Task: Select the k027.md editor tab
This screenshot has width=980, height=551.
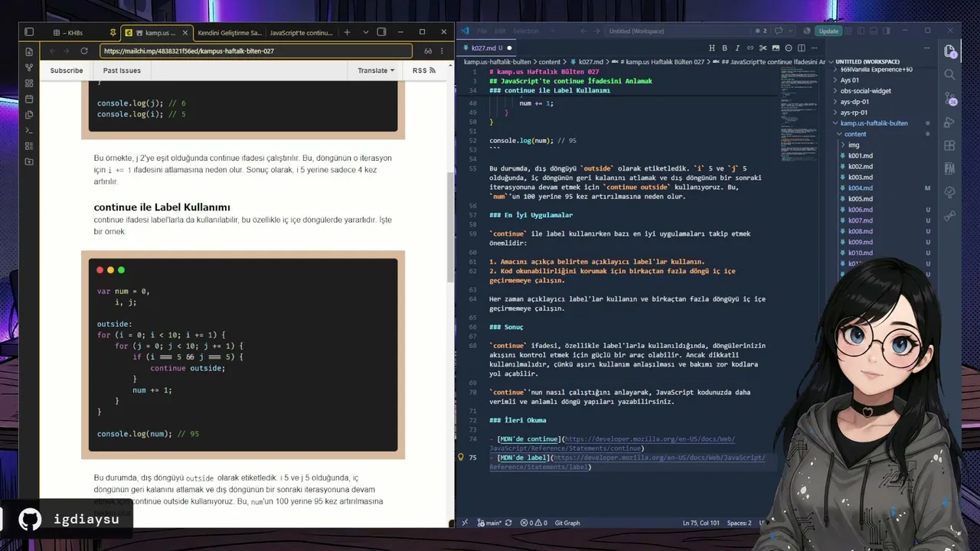Action: click(x=487, y=48)
